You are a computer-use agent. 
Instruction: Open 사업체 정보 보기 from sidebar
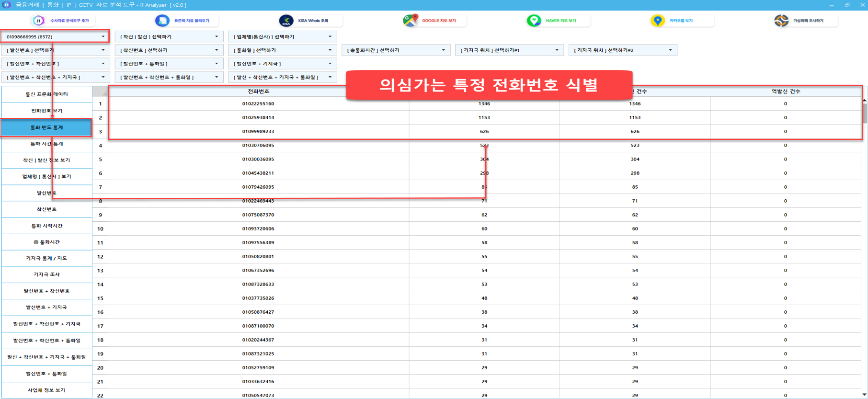point(47,390)
